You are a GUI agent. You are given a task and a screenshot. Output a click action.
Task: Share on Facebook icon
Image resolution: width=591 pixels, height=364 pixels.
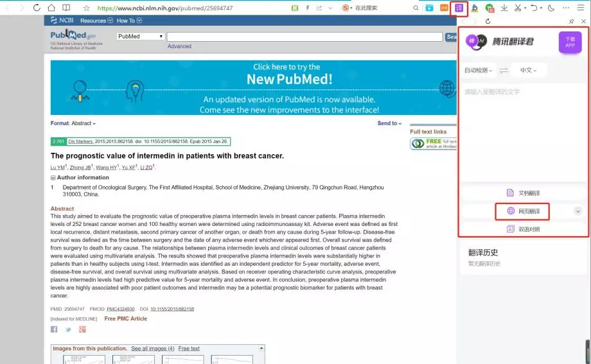(54, 329)
